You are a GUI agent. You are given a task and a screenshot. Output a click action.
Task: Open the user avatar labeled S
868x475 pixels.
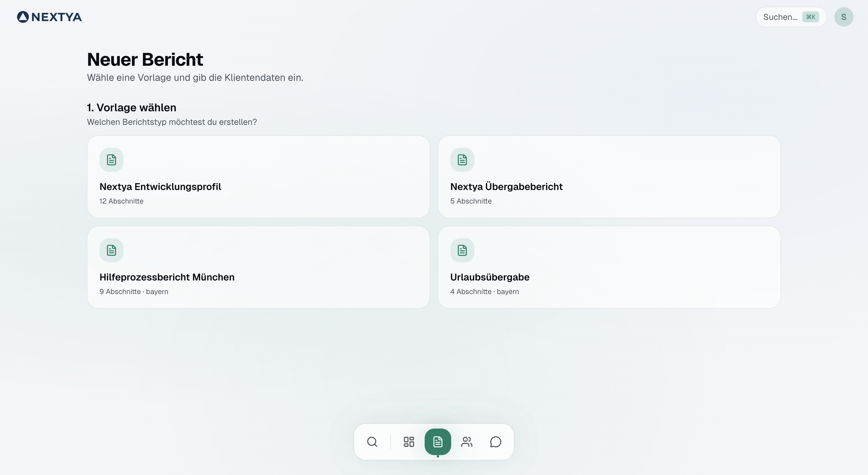click(843, 17)
